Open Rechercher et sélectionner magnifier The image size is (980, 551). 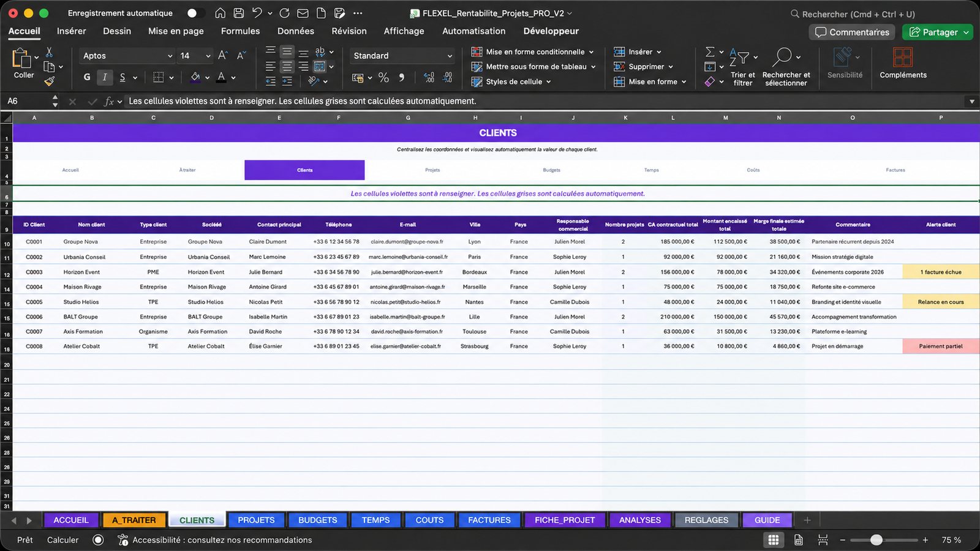pyautogui.click(x=786, y=67)
